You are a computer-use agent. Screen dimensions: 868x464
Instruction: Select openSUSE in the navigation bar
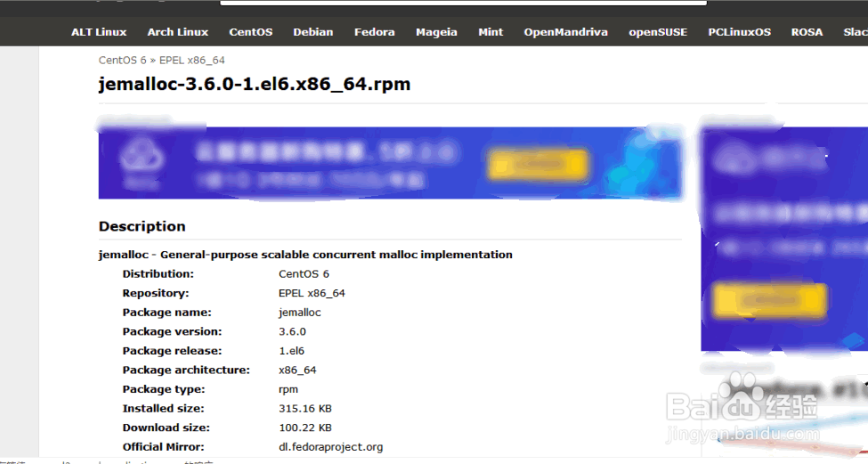coord(658,32)
